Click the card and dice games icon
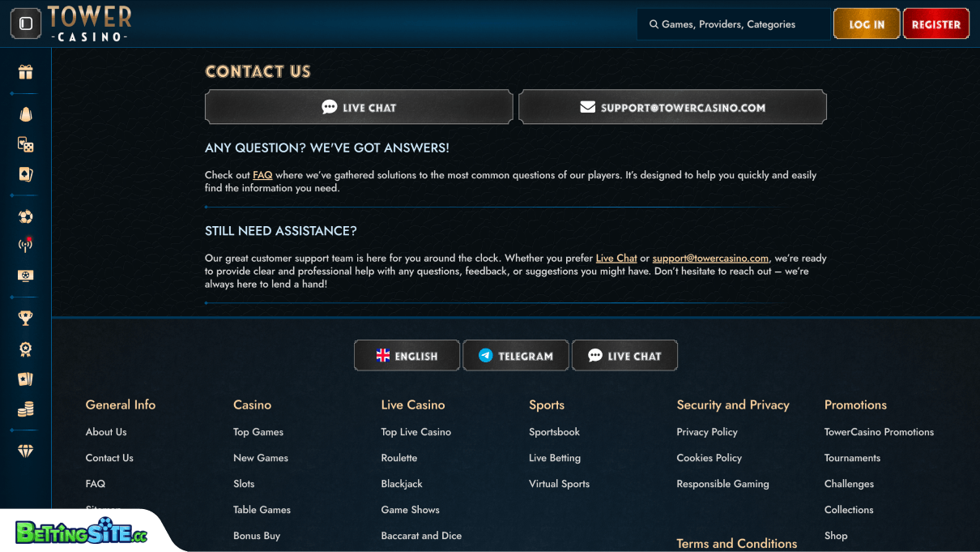This screenshot has height=552, width=980. click(x=26, y=144)
